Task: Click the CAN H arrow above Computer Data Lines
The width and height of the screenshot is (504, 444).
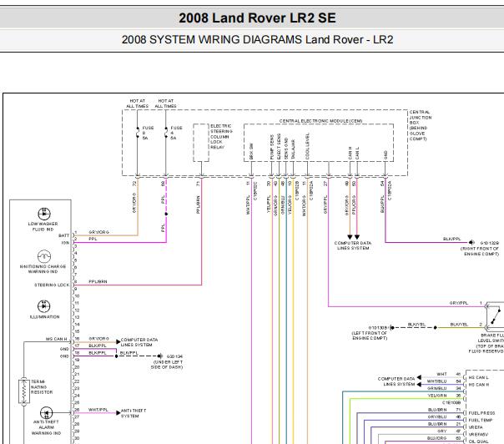Action: 350,237
